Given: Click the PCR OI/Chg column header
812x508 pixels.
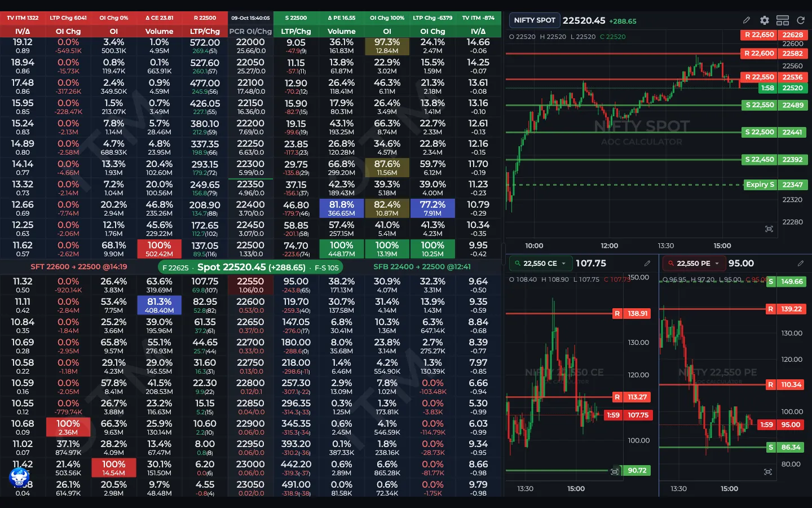Looking at the screenshot, I should tap(250, 32).
